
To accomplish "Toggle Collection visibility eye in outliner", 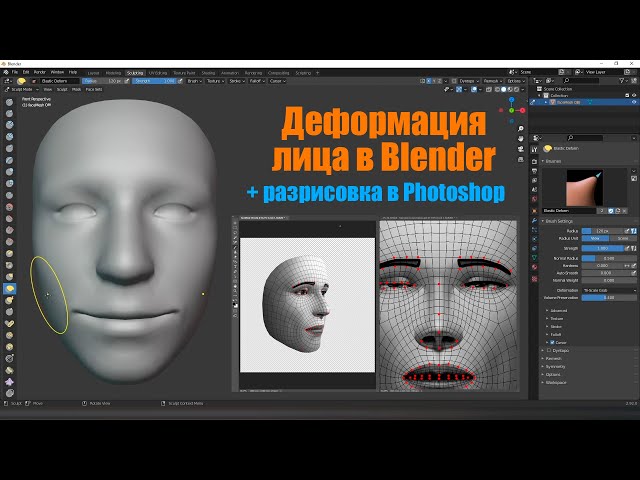I will pyautogui.click(x=634, y=95).
